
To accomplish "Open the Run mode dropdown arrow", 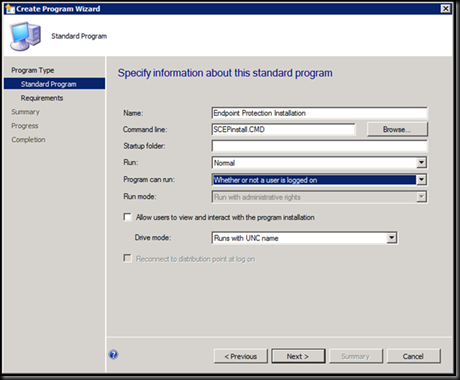I will pos(421,197).
